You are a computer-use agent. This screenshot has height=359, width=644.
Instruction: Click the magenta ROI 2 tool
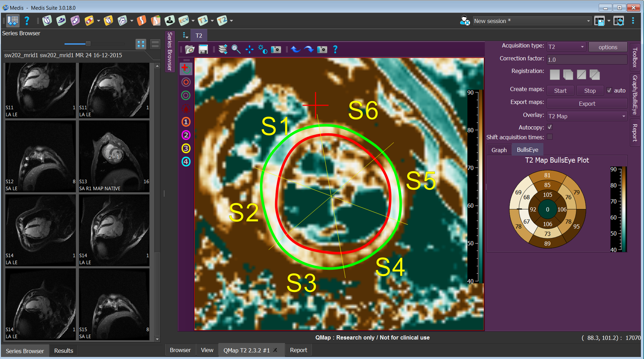click(186, 135)
